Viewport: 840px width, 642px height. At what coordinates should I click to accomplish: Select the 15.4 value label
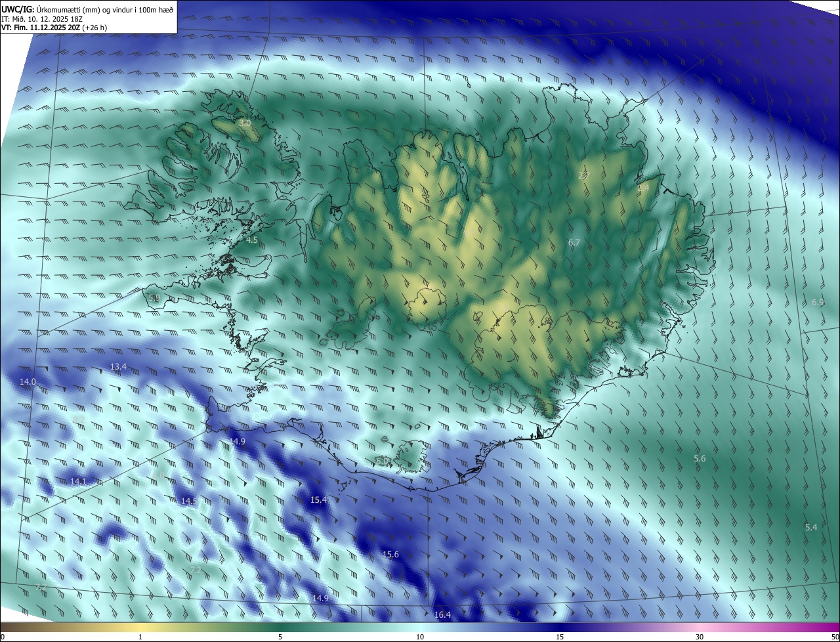[x=318, y=500]
